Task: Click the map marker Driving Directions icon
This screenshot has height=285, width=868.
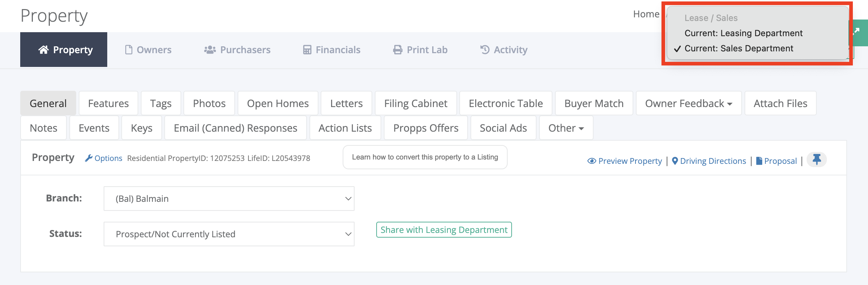Action: pyautogui.click(x=675, y=161)
